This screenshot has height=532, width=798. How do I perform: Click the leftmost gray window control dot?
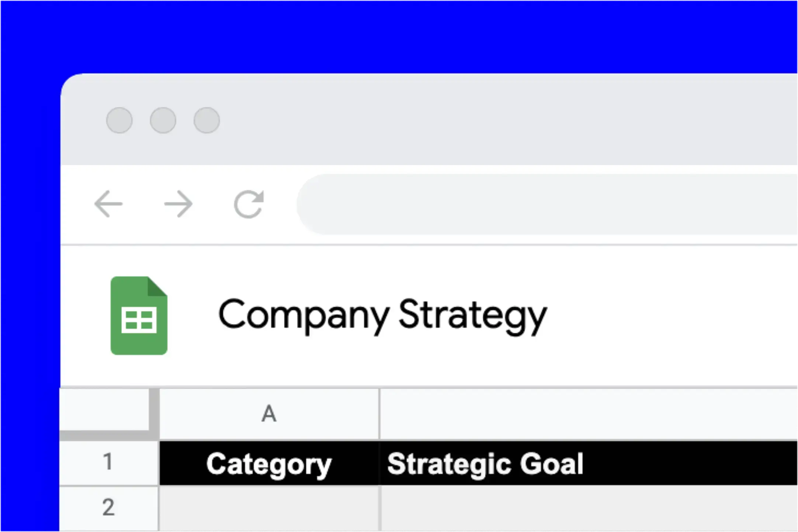119,120
